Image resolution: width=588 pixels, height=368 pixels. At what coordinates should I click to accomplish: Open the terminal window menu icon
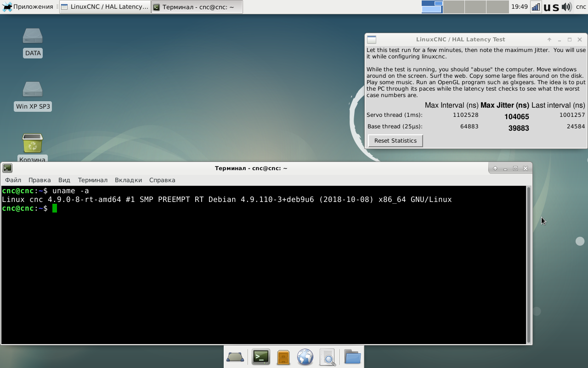tap(7, 168)
